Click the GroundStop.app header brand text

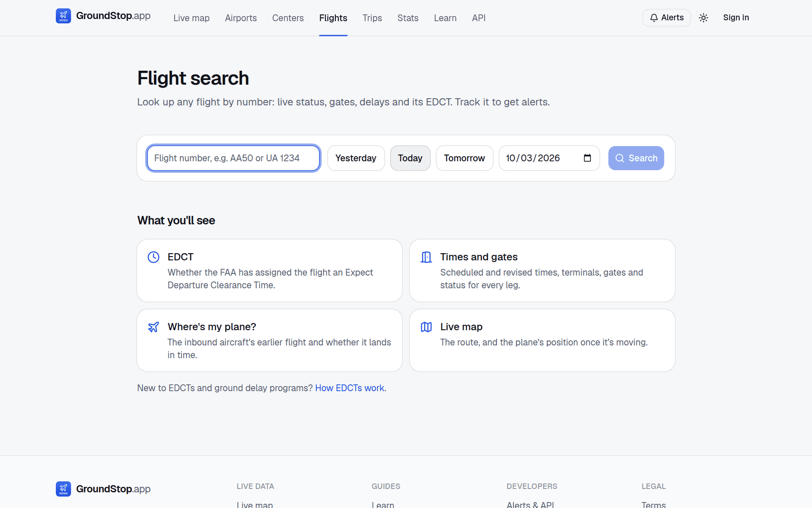tap(113, 16)
